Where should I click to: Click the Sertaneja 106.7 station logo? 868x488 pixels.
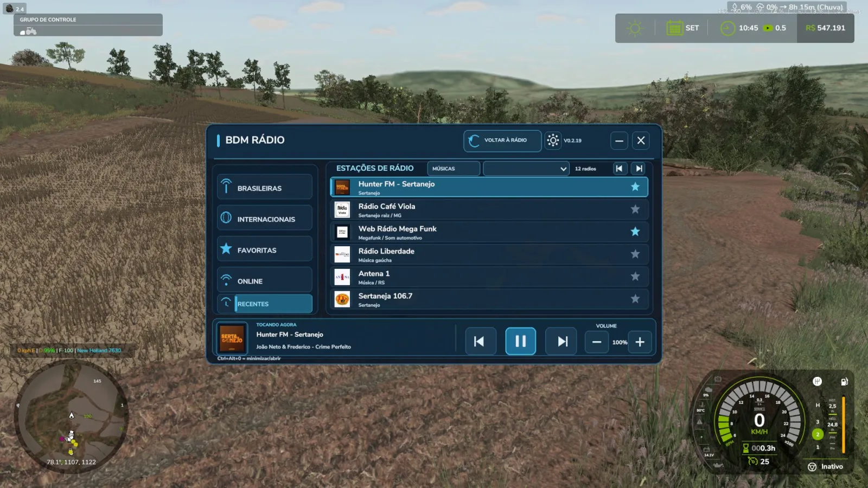pyautogui.click(x=342, y=299)
